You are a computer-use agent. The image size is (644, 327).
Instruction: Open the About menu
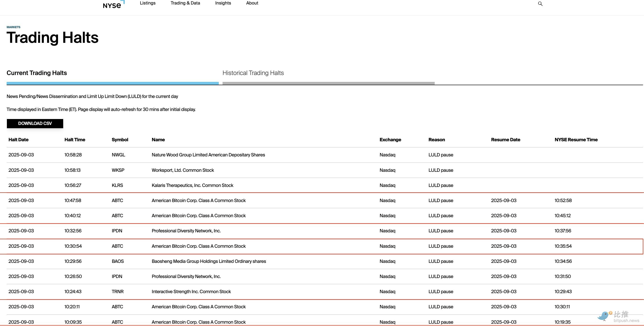252,3
